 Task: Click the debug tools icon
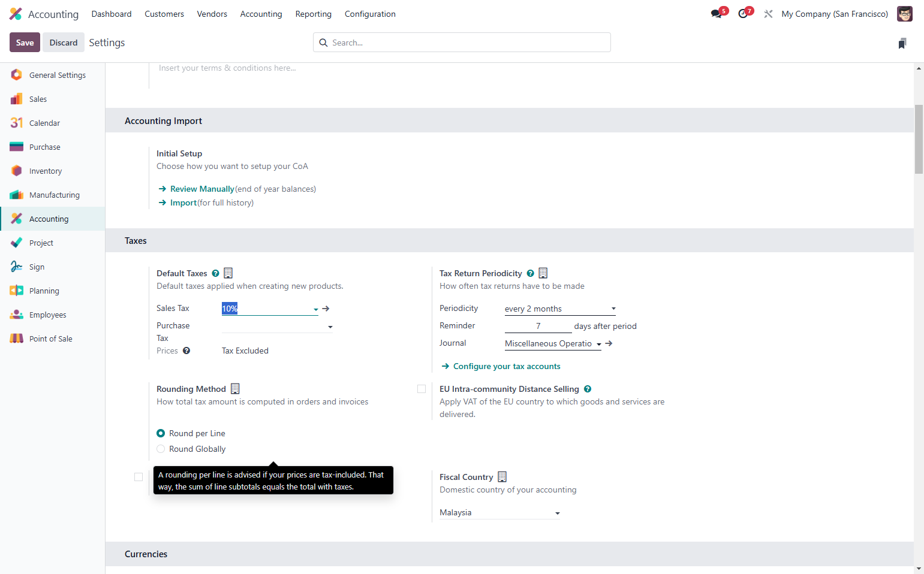coord(768,14)
